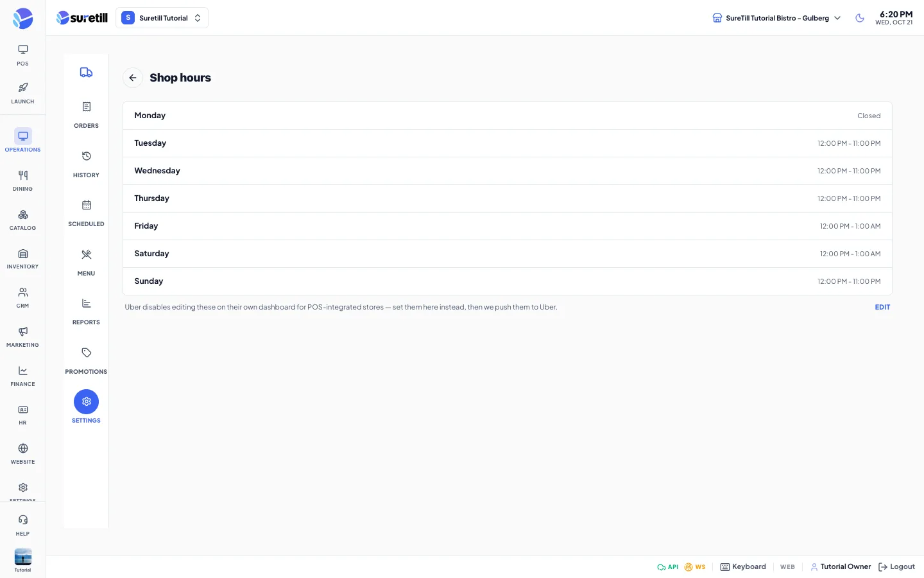
Task: Open the HR section
Action: pos(22,415)
